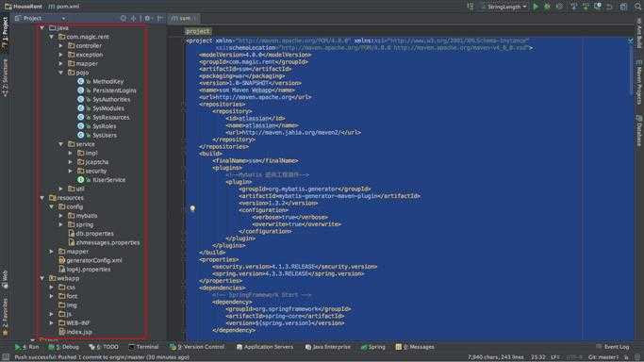Click the line and column indicator in status bar
644x362 pixels.
point(538,357)
